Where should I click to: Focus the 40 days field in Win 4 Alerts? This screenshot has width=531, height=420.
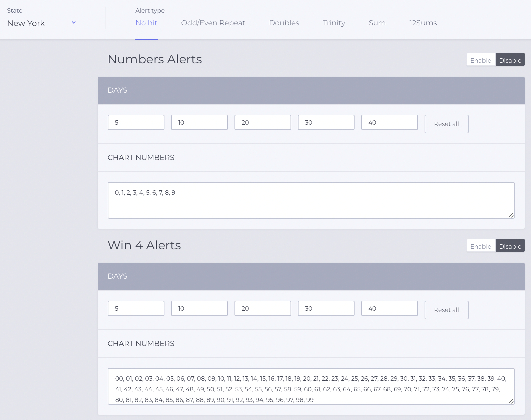390,308
